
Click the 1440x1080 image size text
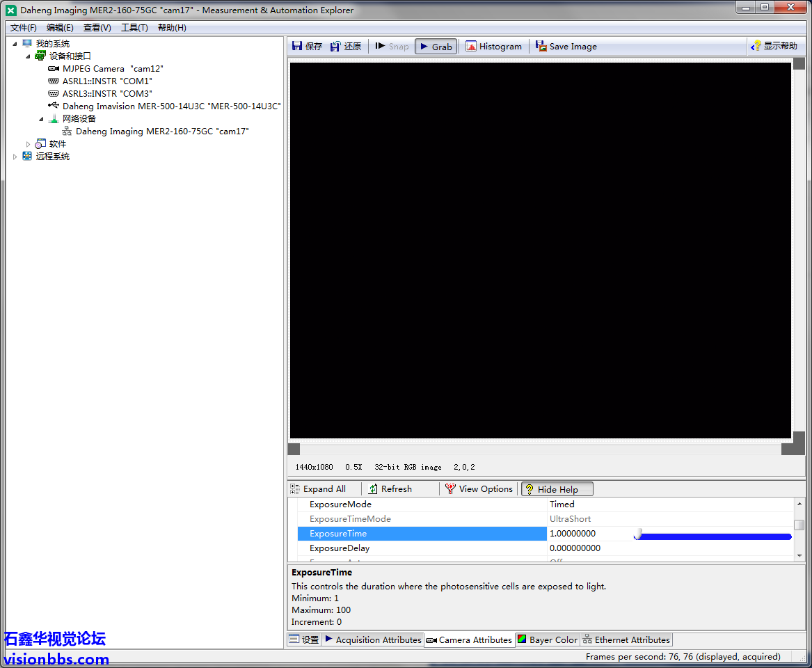click(x=314, y=467)
